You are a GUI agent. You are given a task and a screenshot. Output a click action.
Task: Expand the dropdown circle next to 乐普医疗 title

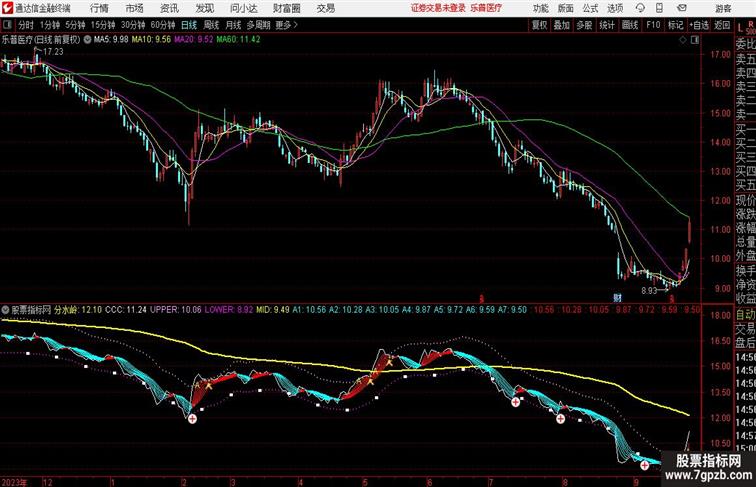[x=87, y=40]
